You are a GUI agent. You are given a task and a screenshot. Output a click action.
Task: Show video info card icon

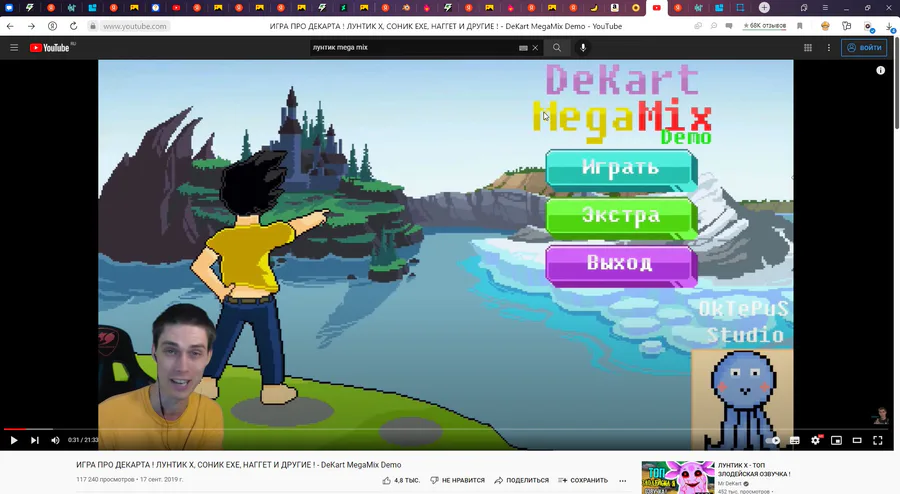tap(880, 70)
